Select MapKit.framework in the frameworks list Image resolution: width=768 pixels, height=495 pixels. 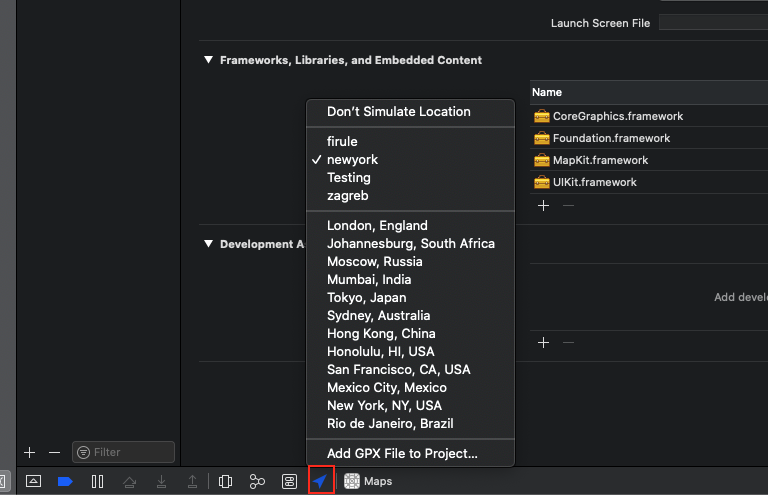[x=600, y=160]
